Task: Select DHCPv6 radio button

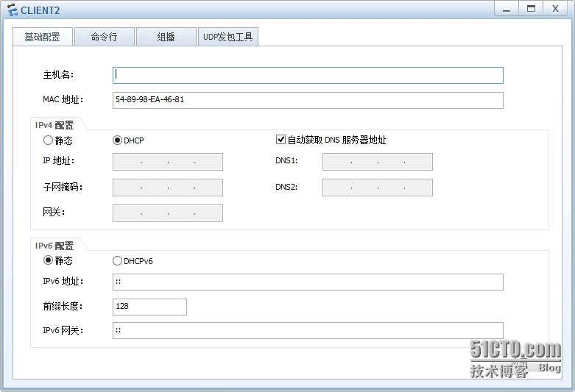Action: 117,261
